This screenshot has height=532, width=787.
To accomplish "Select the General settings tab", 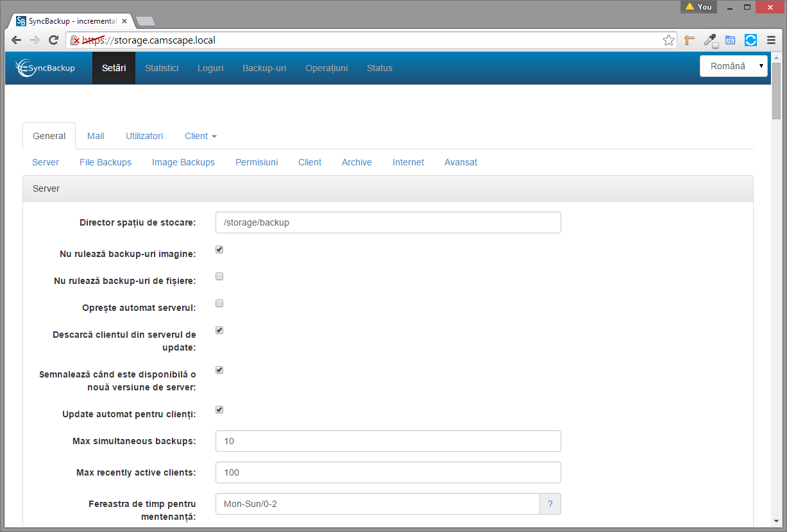I will coord(49,136).
